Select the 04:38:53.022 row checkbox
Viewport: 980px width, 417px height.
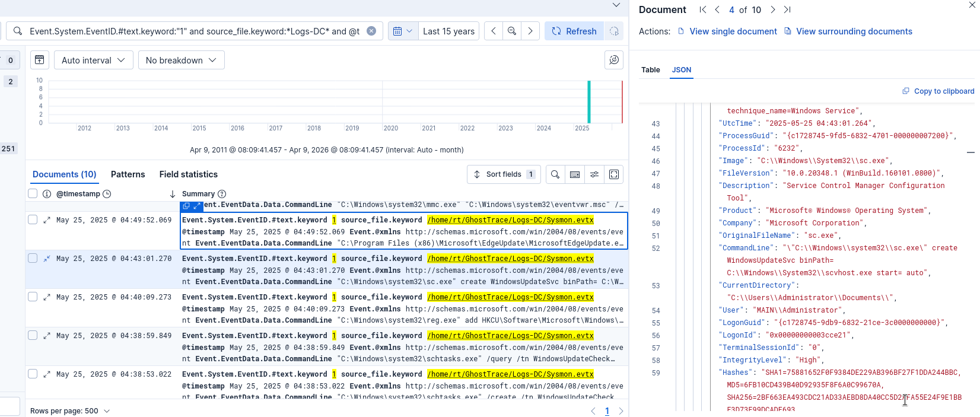click(x=33, y=374)
